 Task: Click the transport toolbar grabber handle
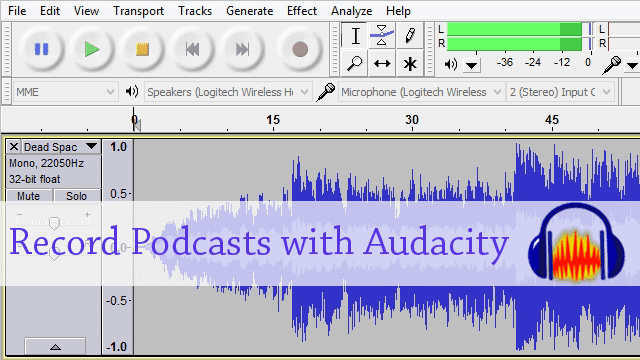click(7, 49)
